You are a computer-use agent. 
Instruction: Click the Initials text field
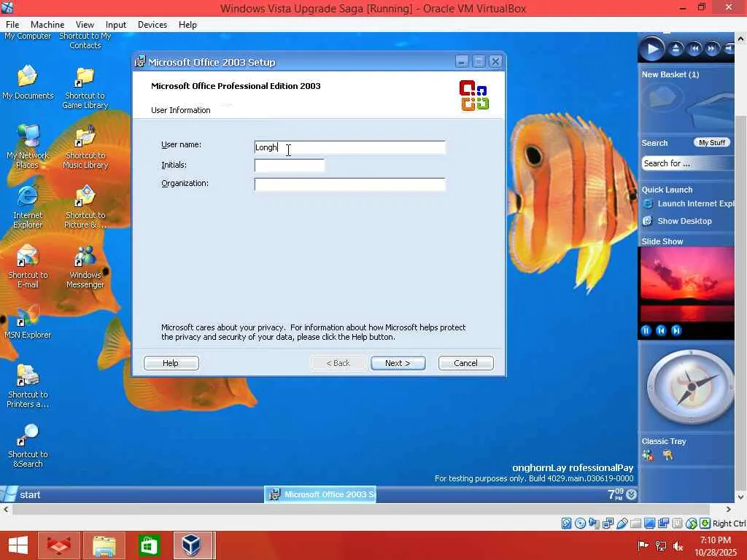(289, 166)
